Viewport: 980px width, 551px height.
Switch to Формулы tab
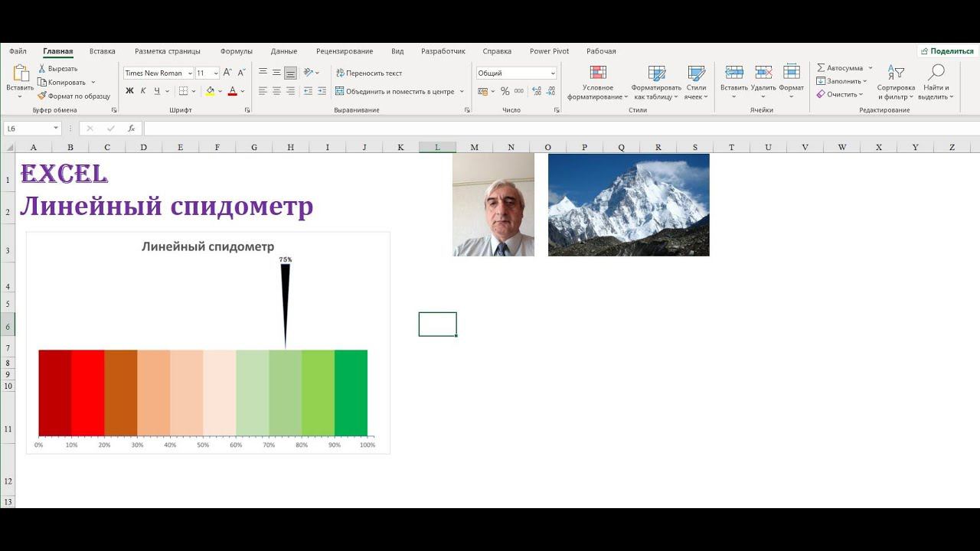tap(237, 51)
